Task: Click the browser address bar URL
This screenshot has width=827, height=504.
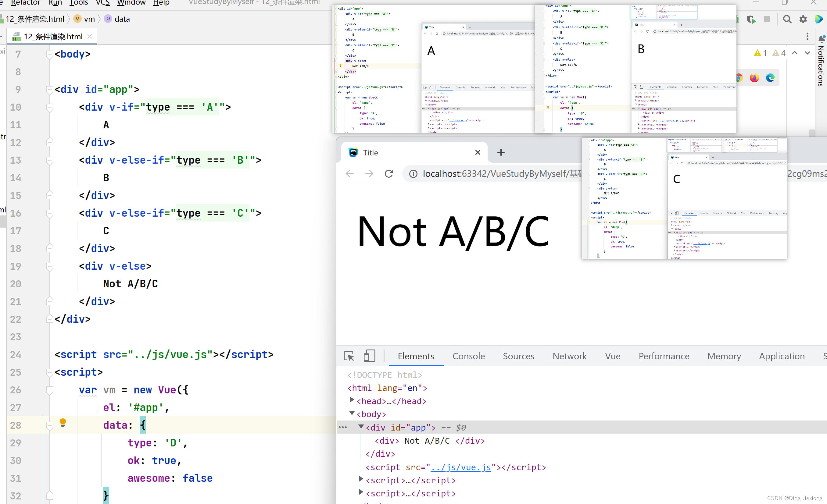Action: coord(502,174)
